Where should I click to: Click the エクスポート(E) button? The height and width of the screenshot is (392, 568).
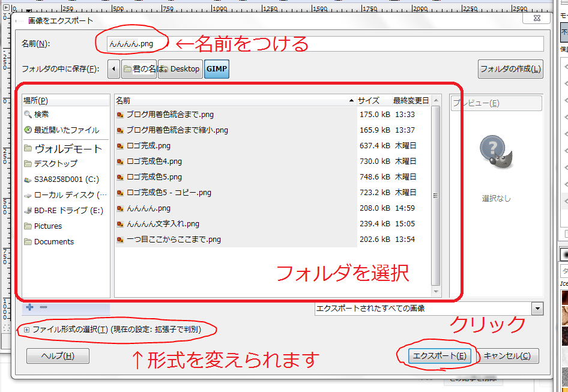(x=440, y=356)
